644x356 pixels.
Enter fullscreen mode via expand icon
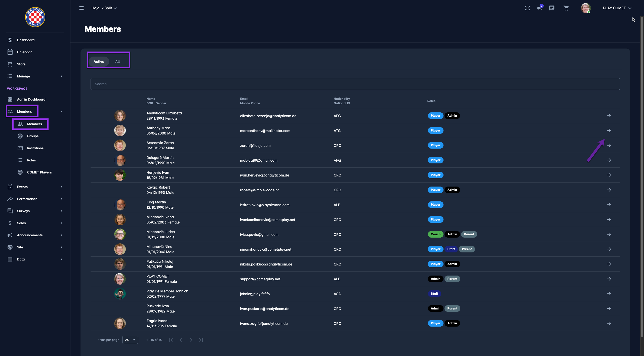point(528,8)
